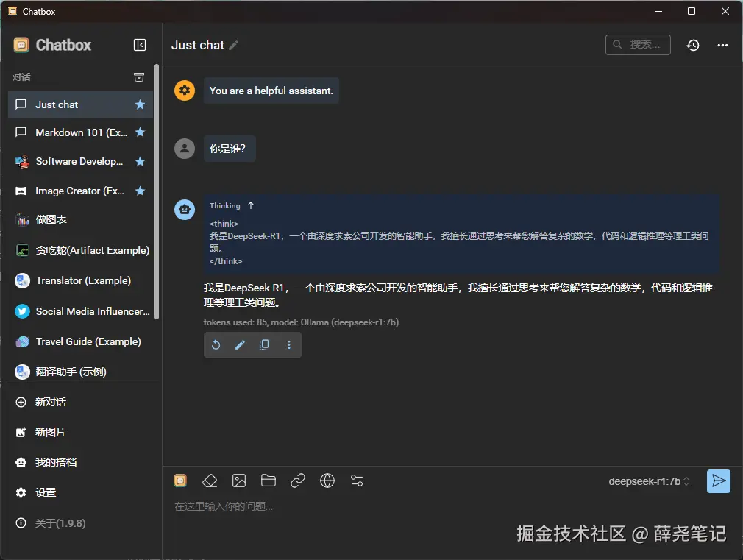Viewport: 743px width, 560px height.
Task: Click the archive icon next to 对话
Action: click(139, 77)
